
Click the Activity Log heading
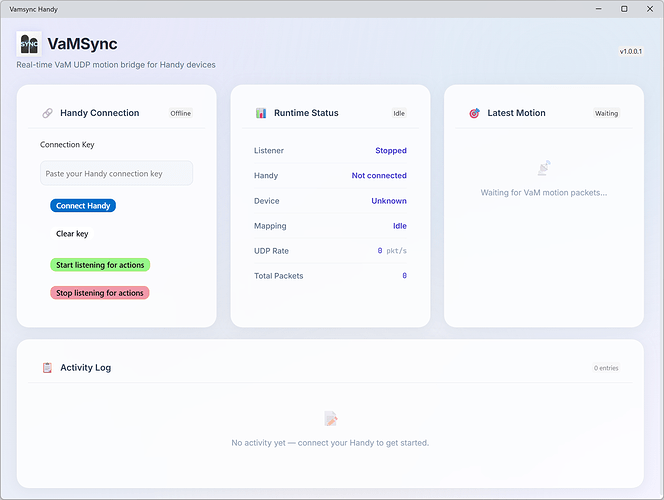coord(86,367)
